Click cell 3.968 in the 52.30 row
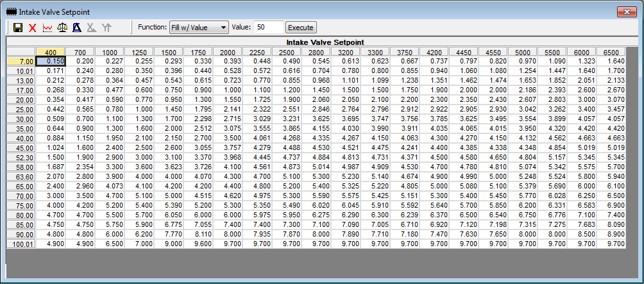This screenshot has width=644, height=284. tap(228, 158)
